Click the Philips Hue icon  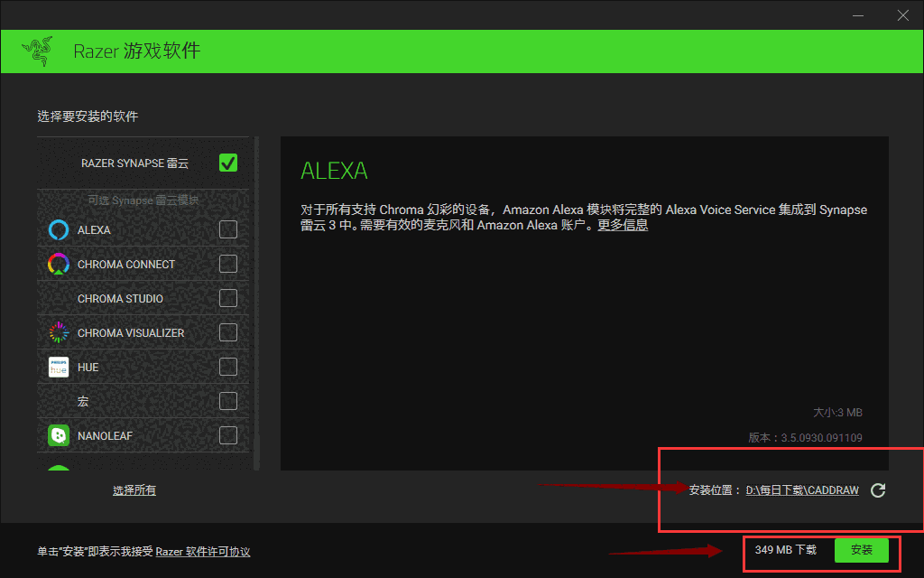pyautogui.click(x=59, y=367)
